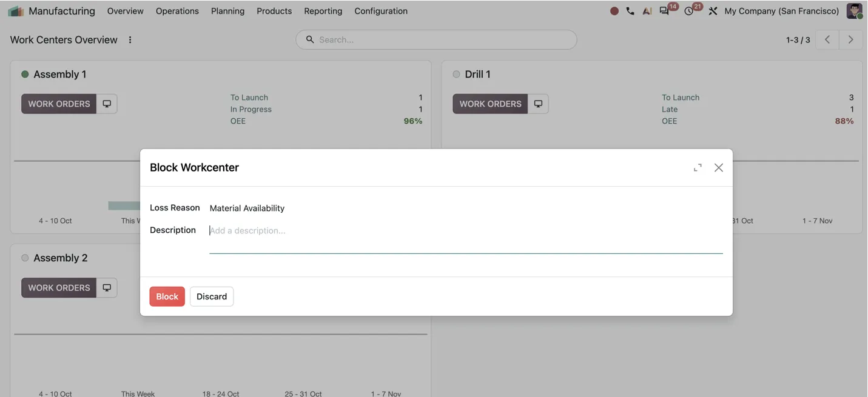Open Assembly 1 tablet view monitor icon
The image size is (868, 397).
(x=107, y=104)
